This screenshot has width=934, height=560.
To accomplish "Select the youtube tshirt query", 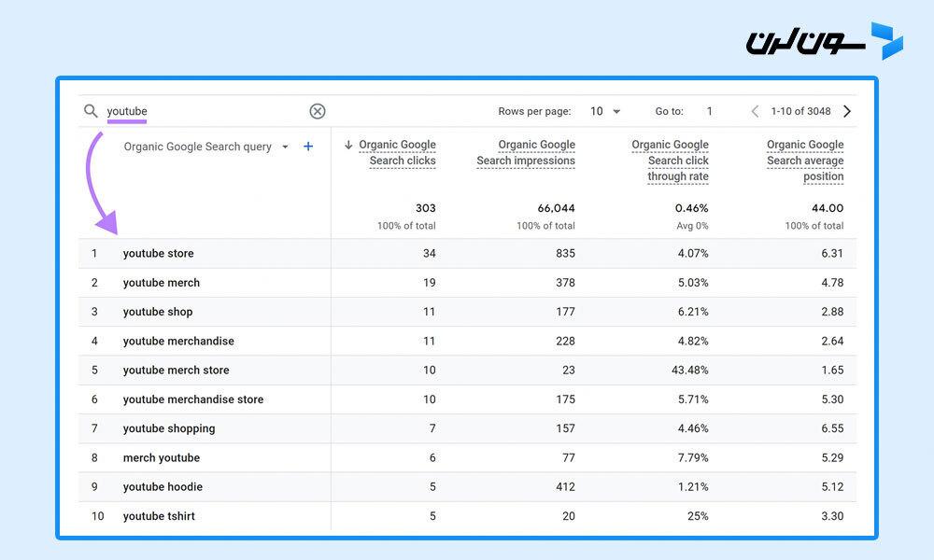I will tap(159, 516).
